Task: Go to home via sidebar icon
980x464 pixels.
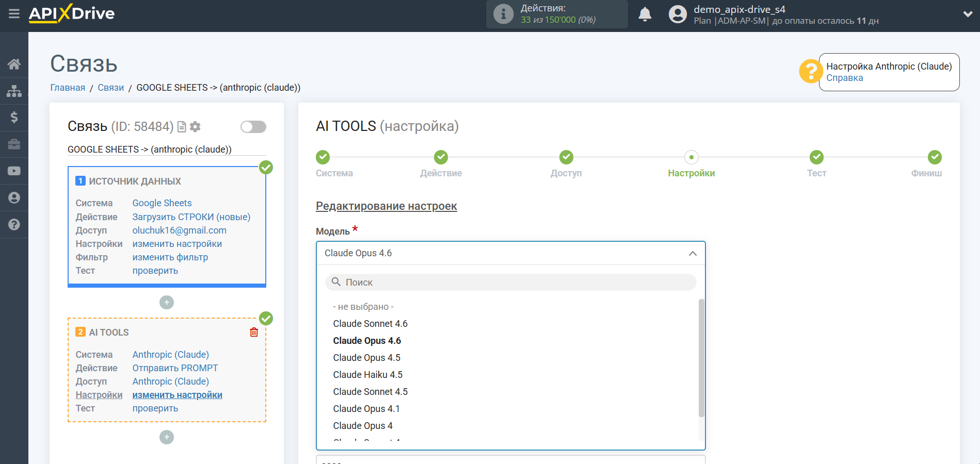Action: pyautogui.click(x=14, y=64)
